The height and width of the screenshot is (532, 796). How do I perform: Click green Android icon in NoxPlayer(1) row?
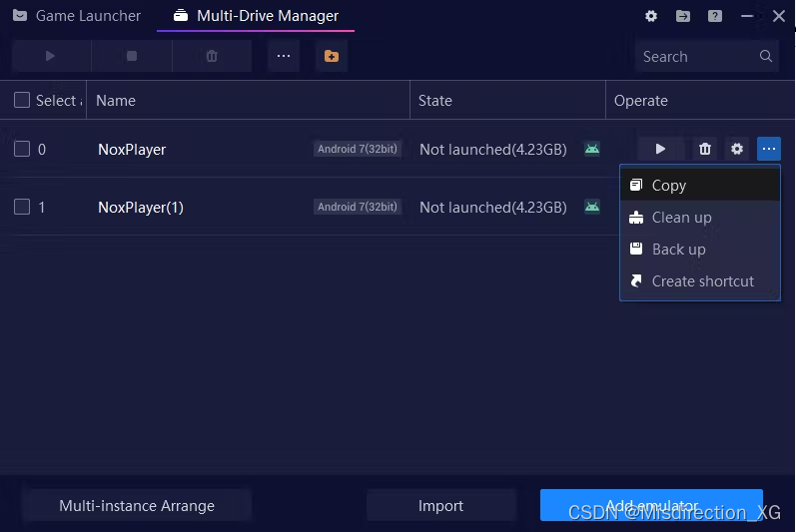(x=592, y=207)
